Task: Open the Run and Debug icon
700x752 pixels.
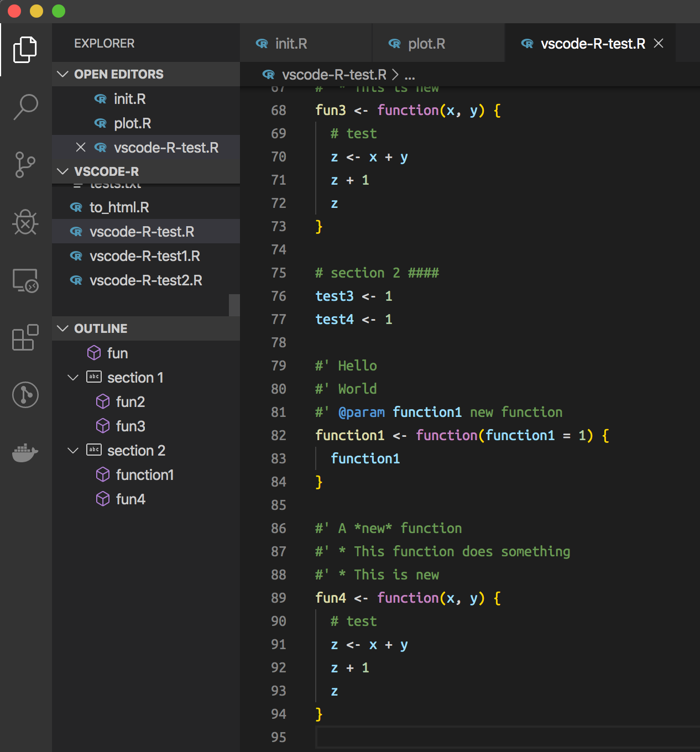Action: pyautogui.click(x=25, y=222)
